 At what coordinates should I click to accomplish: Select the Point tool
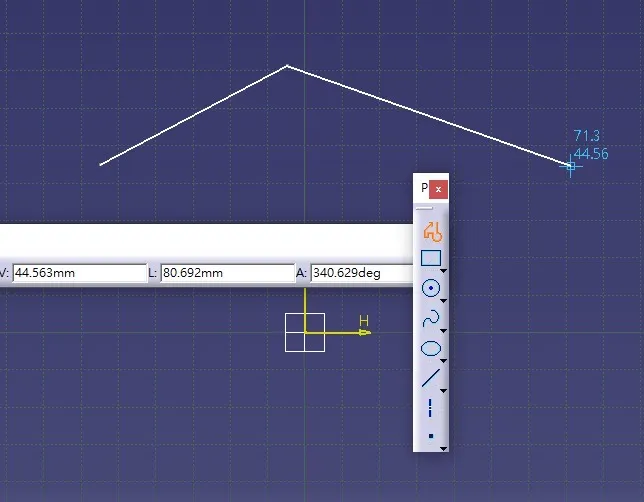(x=431, y=436)
